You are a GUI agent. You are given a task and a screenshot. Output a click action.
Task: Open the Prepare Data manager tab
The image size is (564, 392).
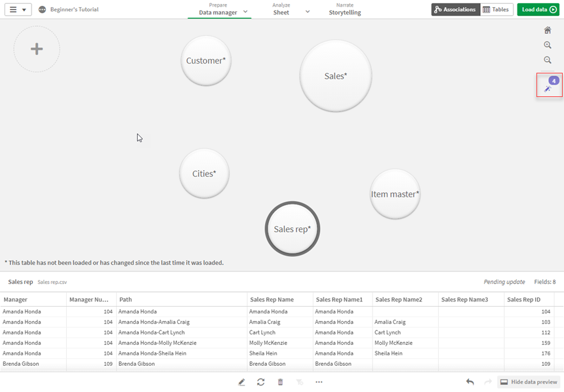pos(218,9)
